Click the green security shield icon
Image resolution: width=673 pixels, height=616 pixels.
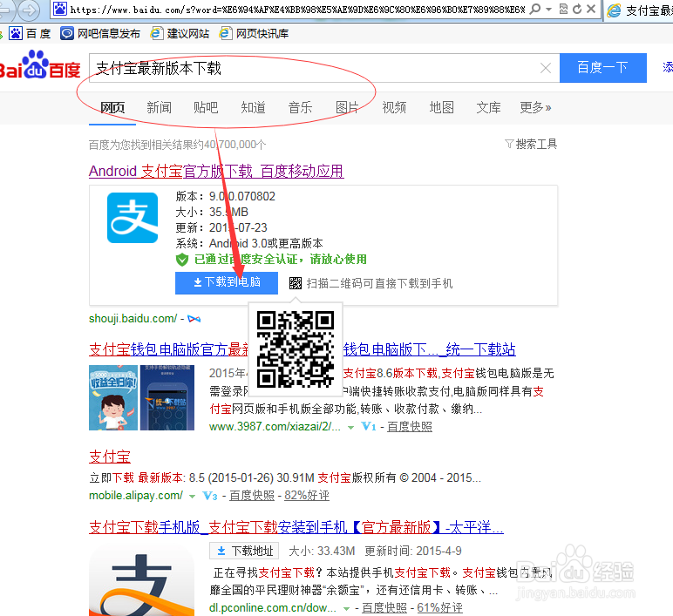pos(182,259)
